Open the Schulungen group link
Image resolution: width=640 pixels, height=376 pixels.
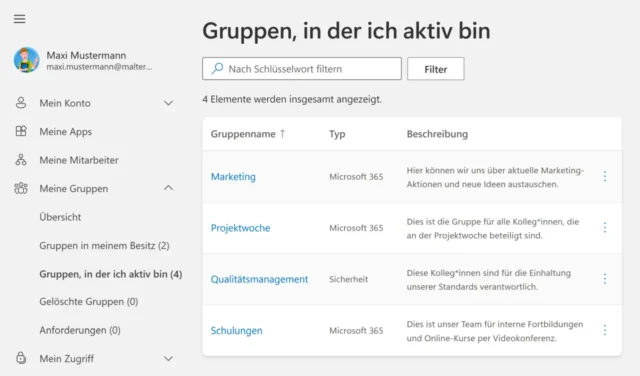tap(236, 330)
